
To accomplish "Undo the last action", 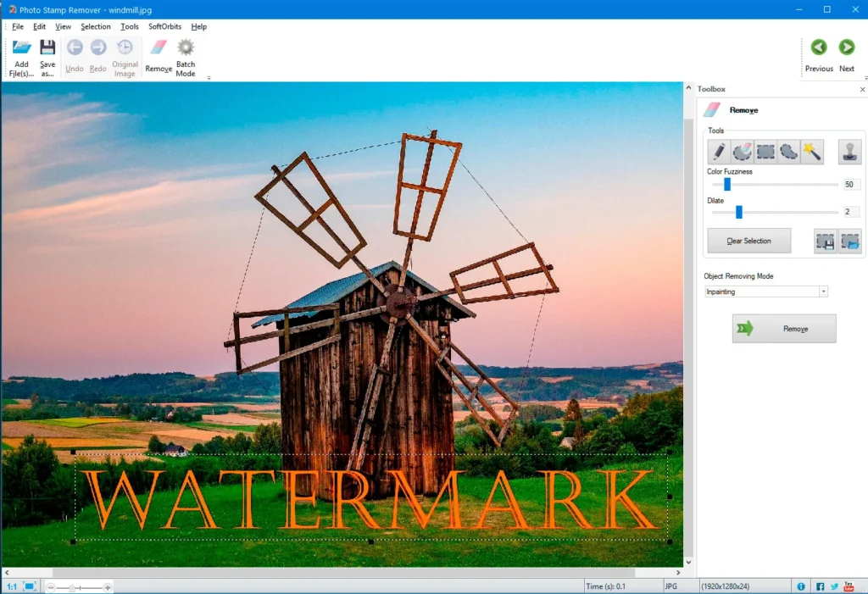I will pos(75,56).
